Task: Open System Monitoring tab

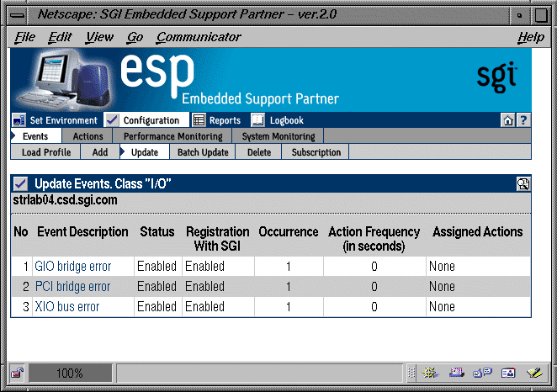Action: pyautogui.click(x=278, y=136)
